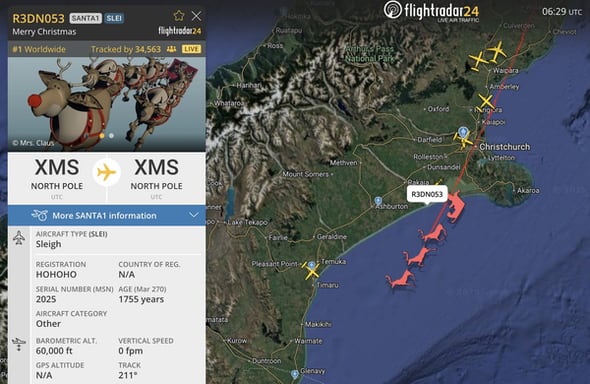This screenshot has height=384, width=590.
Task: Click the yellow plane near Rangiora
Action: [x=486, y=102]
